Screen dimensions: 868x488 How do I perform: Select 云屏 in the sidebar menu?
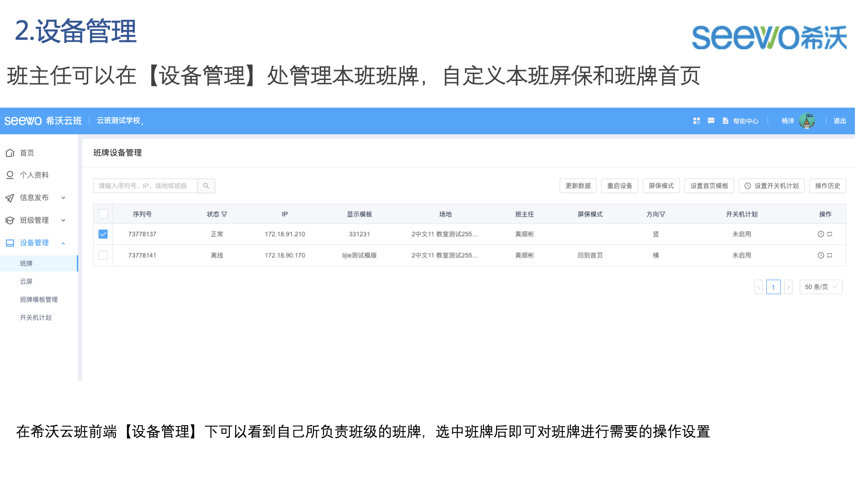(26, 281)
